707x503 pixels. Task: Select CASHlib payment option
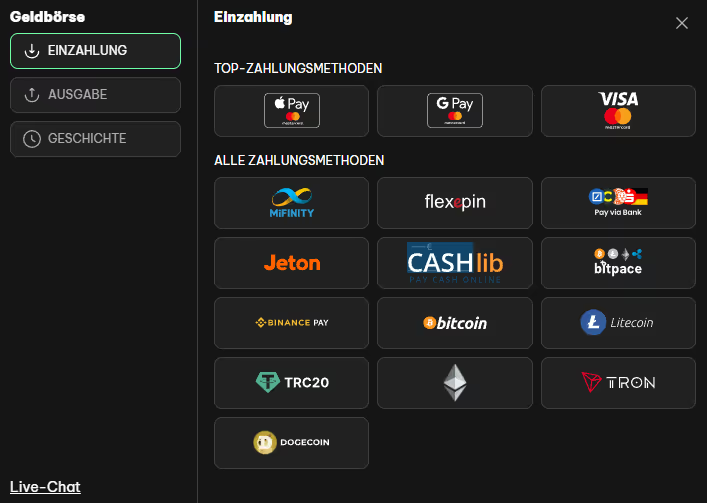[454, 263]
